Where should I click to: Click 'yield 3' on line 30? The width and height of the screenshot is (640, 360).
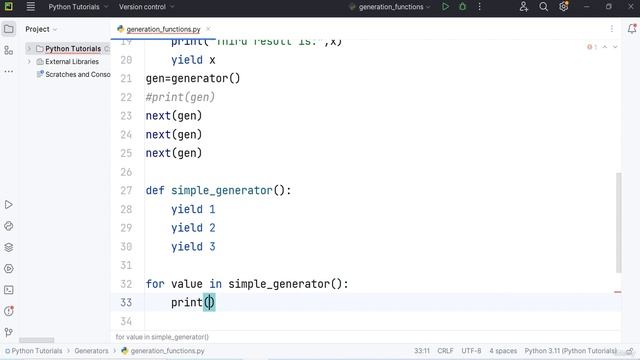click(193, 247)
